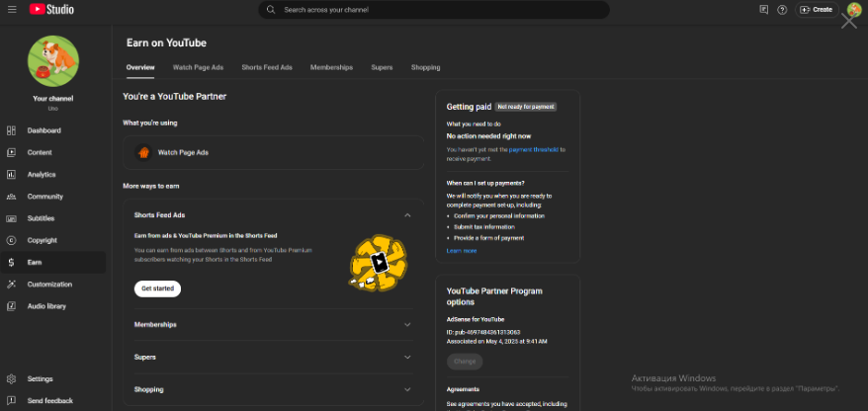Switch to the Memberships tab
Viewport: 868px width, 411px height.
331,67
